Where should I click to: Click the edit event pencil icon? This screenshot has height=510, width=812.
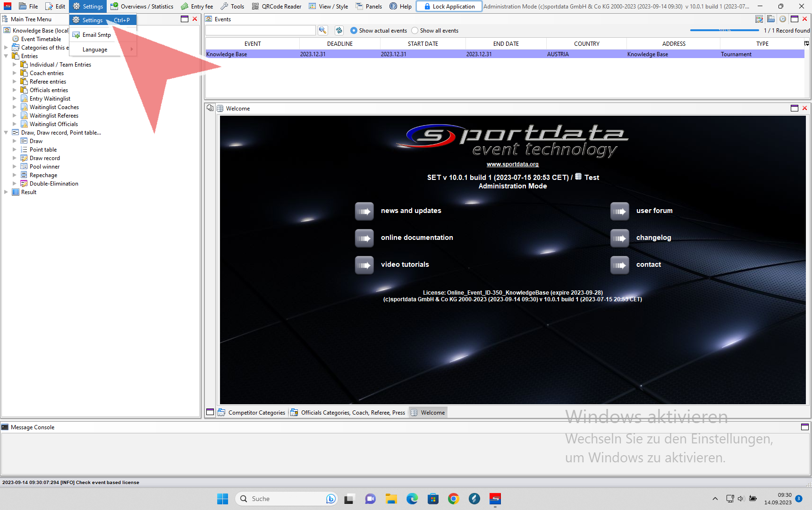(759, 19)
